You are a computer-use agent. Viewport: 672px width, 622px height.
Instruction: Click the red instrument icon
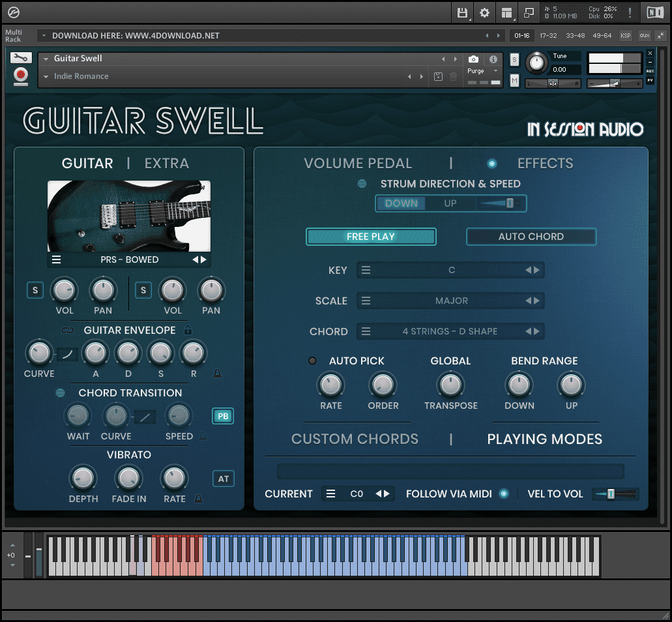click(21, 76)
